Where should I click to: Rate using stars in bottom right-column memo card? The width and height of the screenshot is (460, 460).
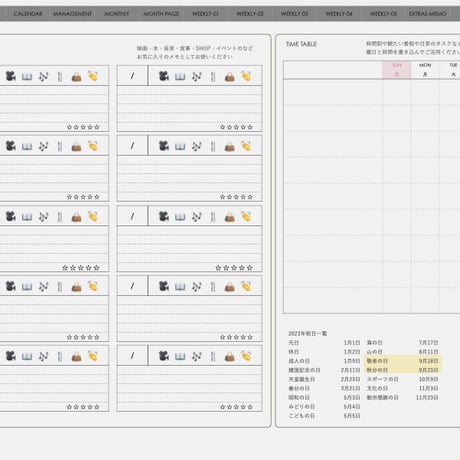pyautogui.click(x=236, y=407)
